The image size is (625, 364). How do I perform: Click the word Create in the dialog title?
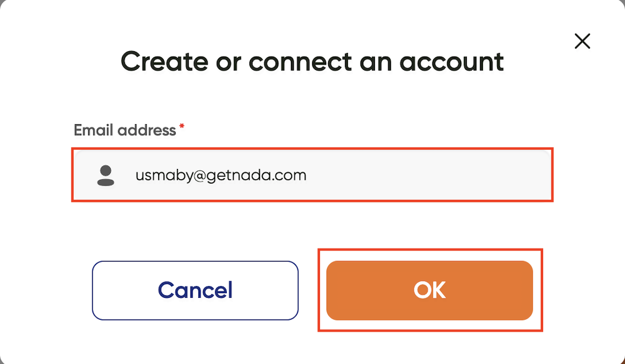(x=164, y=61)
